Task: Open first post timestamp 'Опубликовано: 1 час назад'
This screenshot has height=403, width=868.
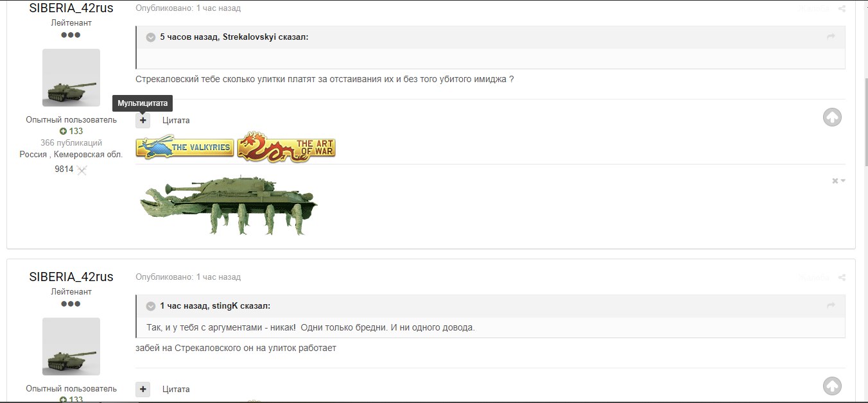Action: tap(188, 8)
